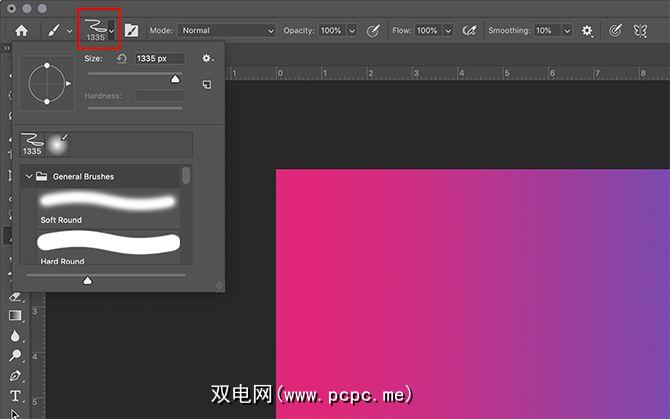Click the brush Size slider handle
The width and height of the screenshot is (670, 419).
click(176, 78)
